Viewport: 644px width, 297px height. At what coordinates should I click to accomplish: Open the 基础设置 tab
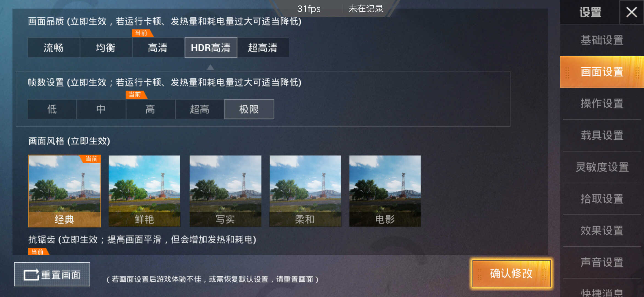click(602, 40)
